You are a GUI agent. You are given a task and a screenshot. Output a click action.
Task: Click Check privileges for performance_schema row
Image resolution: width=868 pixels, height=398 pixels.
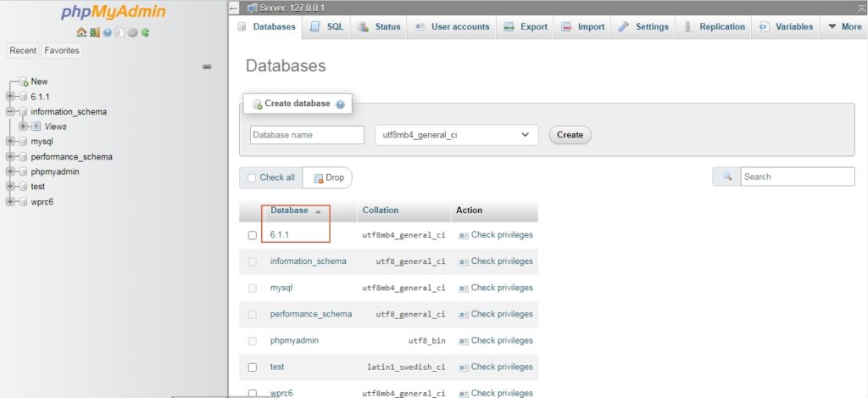(496, 314)
